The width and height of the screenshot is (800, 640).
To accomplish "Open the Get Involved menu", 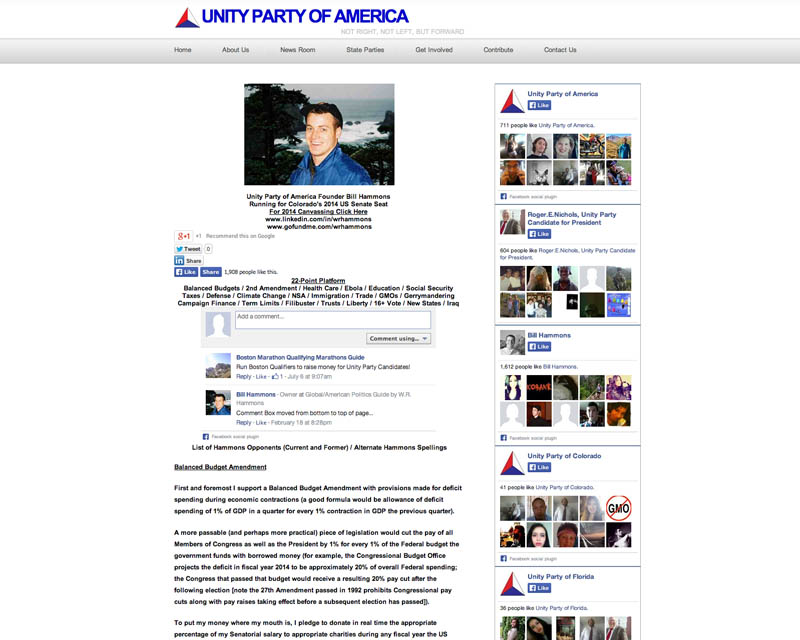I will (x=434, y=50).
